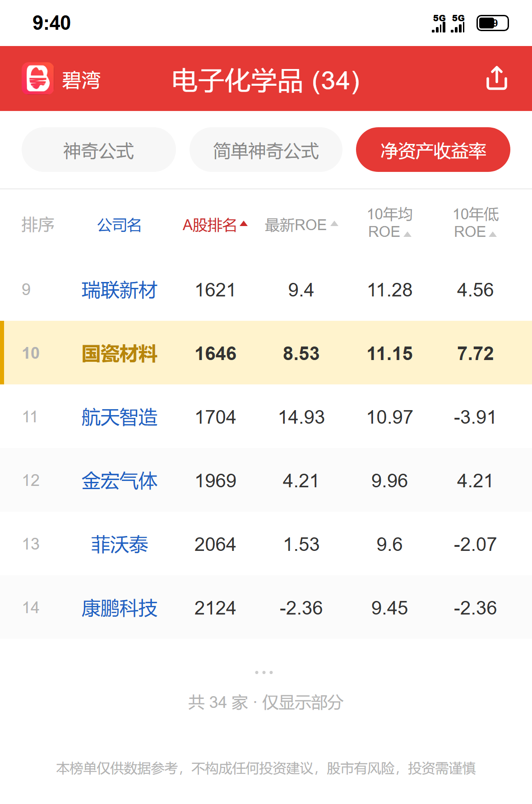Tap 10-year low ROE -2.07

(x=475, y=545)
